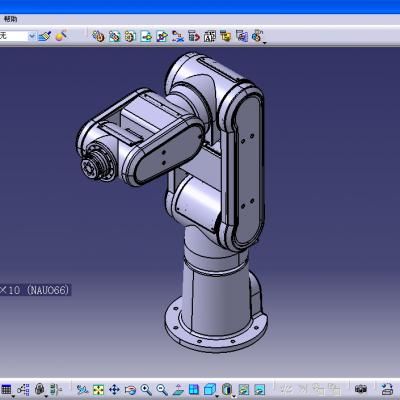Toggle the Hide/Show icon
The width and height of the screenshot is (400, 400).
click(244, 389)
